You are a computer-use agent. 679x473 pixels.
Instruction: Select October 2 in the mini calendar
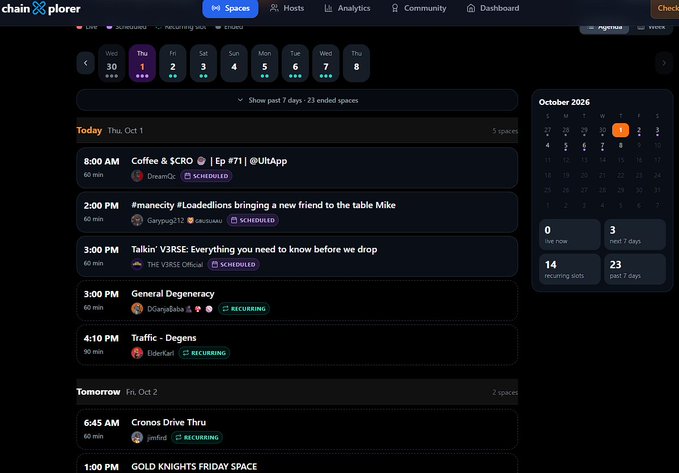(639, 131)
